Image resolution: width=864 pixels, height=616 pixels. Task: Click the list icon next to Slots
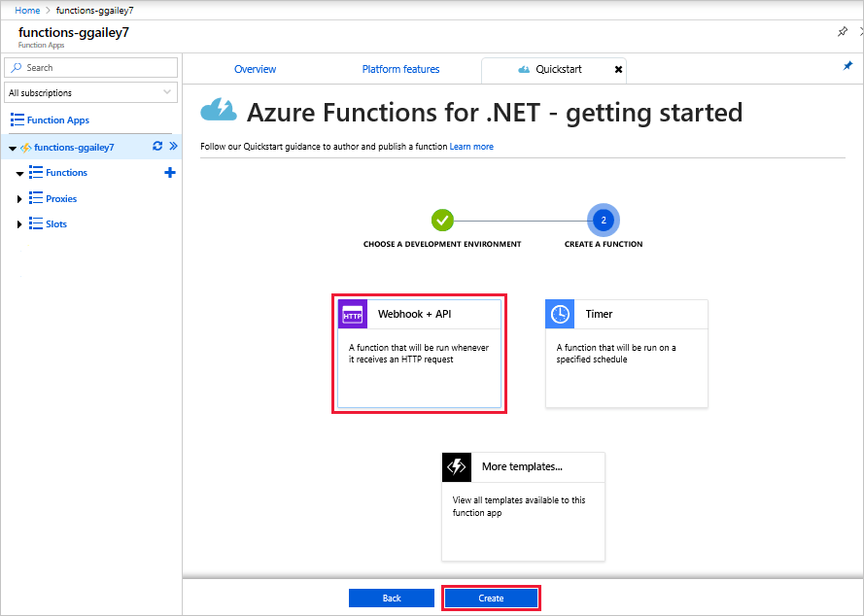[x=36, y=223]
